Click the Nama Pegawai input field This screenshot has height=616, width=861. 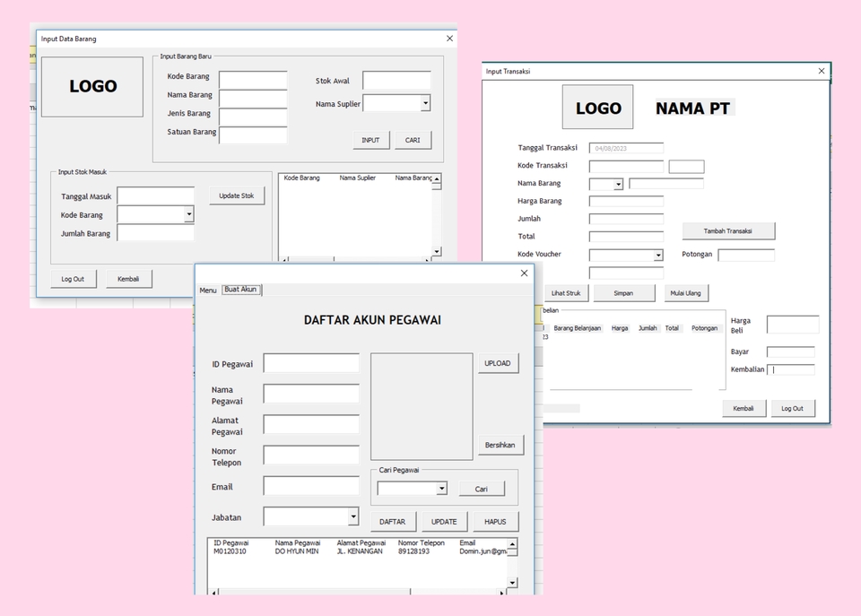(311, 394)
